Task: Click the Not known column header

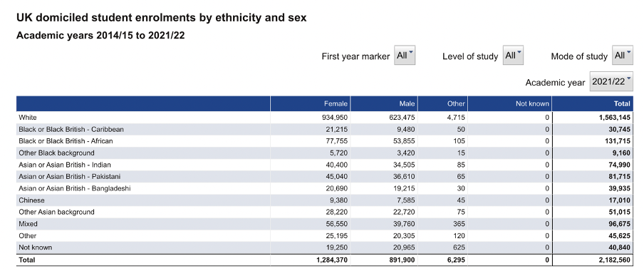Action: coord(509,103)
